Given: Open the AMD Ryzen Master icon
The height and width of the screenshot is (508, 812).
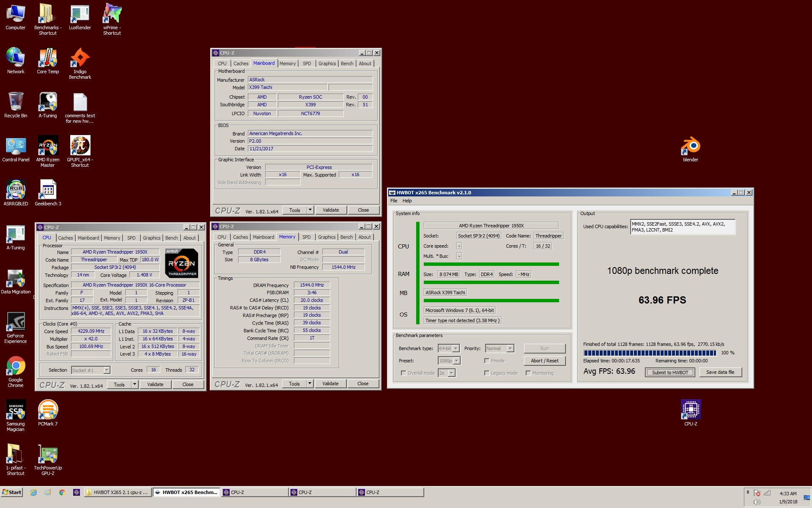Looking at the screenshot, I should (x=48, y=151).
